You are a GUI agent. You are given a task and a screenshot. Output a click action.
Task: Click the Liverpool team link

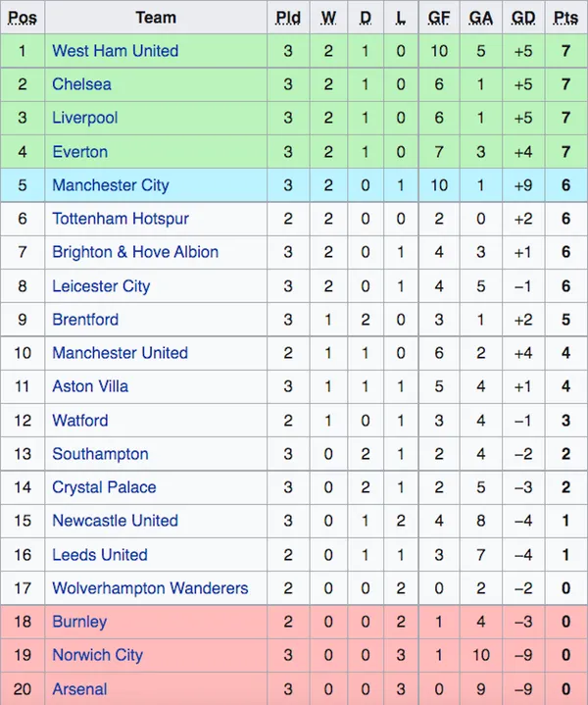coord(84,118)
